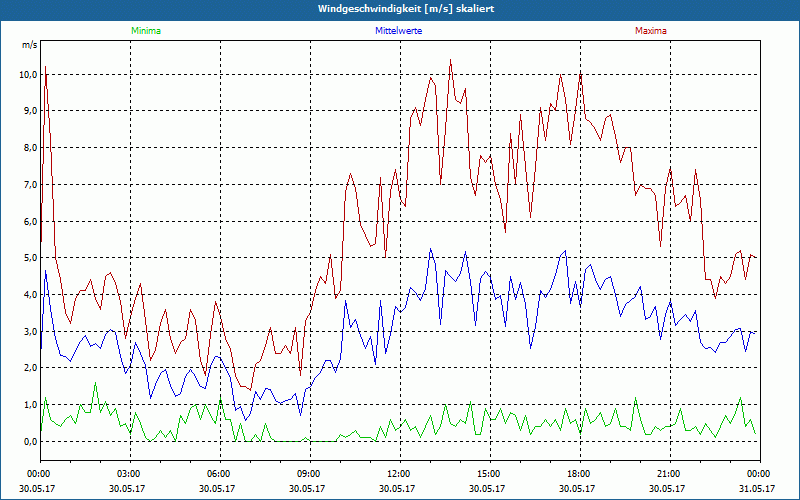The image size is (800, 500).
Task: Click the 30.05.17 date under 18:00
Action: (577, 488)
